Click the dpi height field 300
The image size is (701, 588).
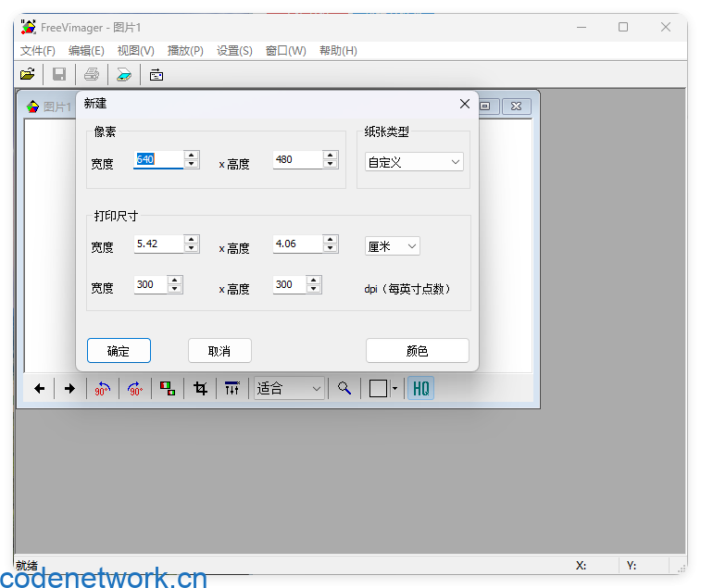289,285
